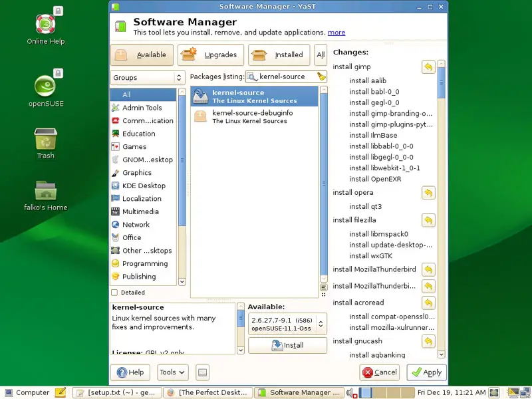Switch to the Available tab
This screenshot has width=532, height=399.
point(142,55)
